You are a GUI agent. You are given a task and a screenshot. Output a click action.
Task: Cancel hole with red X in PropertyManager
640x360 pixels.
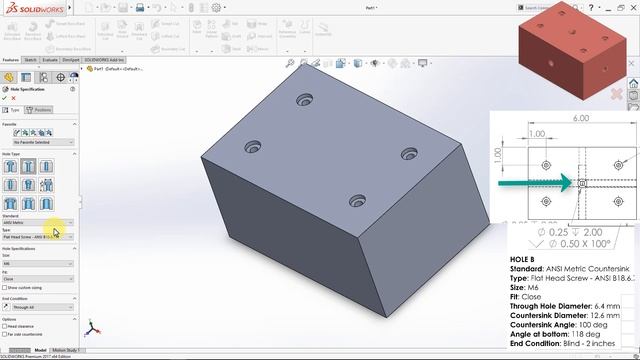coord(13,98)
